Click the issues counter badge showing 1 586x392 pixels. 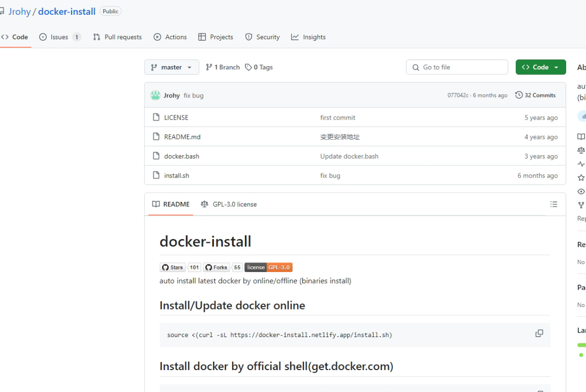(x=77, y=37)
